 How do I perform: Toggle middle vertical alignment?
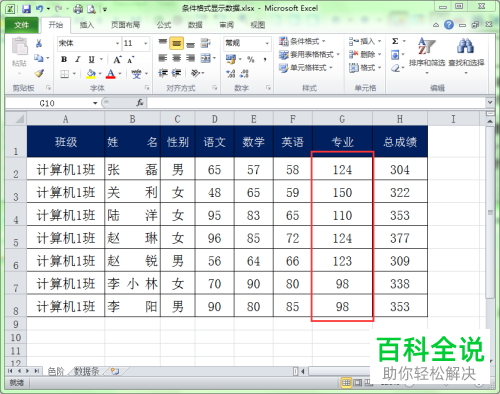(x=176, y=43)
